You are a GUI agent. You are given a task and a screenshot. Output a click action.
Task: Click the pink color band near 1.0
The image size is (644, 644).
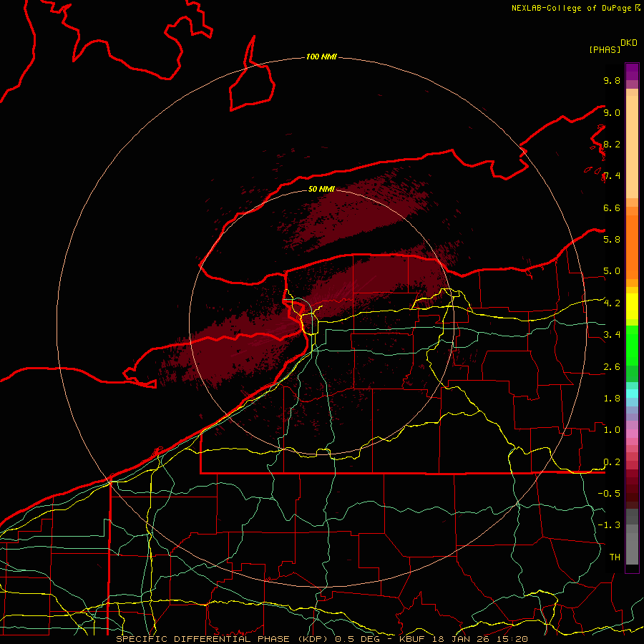pos(632,429)
